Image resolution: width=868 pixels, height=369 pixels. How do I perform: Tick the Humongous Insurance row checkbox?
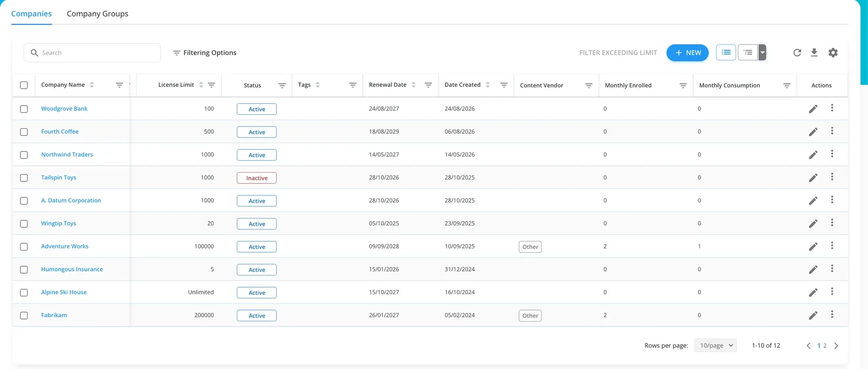click(24, 270)
